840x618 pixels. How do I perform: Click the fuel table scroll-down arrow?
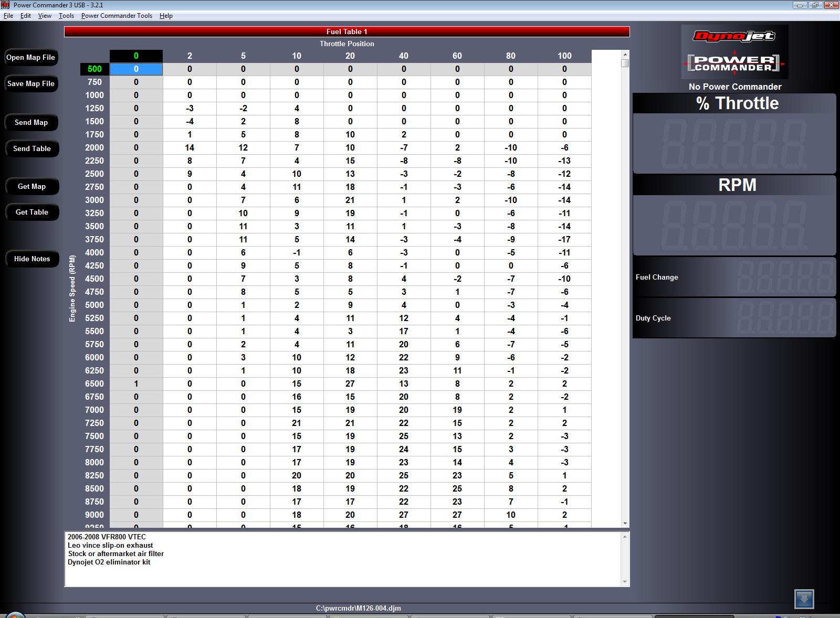point(625,523)
